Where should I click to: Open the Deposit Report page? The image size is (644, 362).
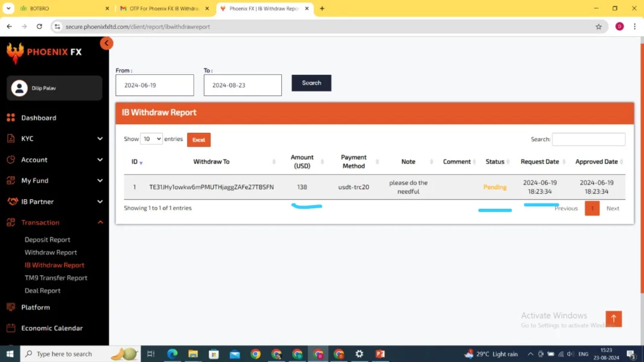tap(47, 240)
